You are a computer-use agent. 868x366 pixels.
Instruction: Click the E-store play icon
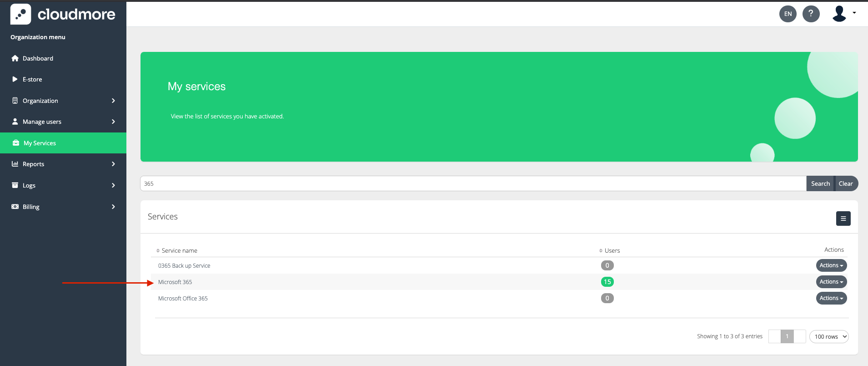[15, 79]
